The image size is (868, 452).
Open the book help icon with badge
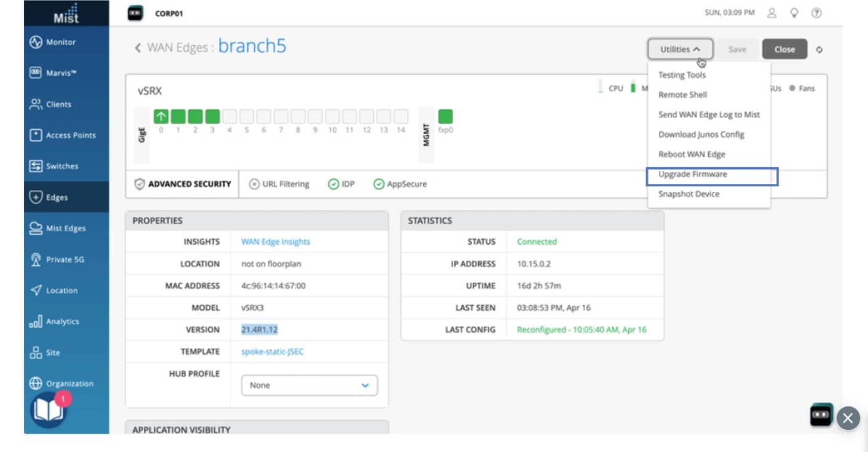coord(49,410)
